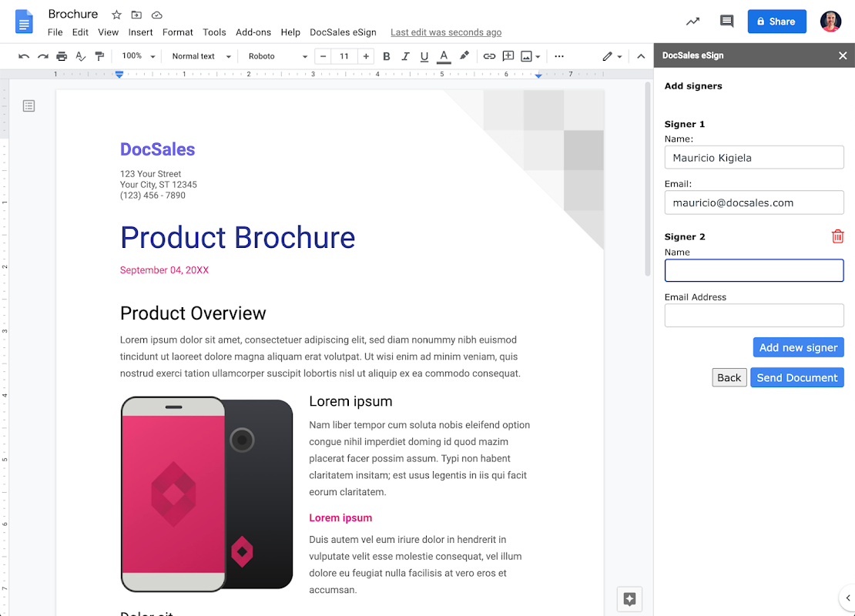Click the phone illustration image
855x616 pixels.
click(206, 494)
